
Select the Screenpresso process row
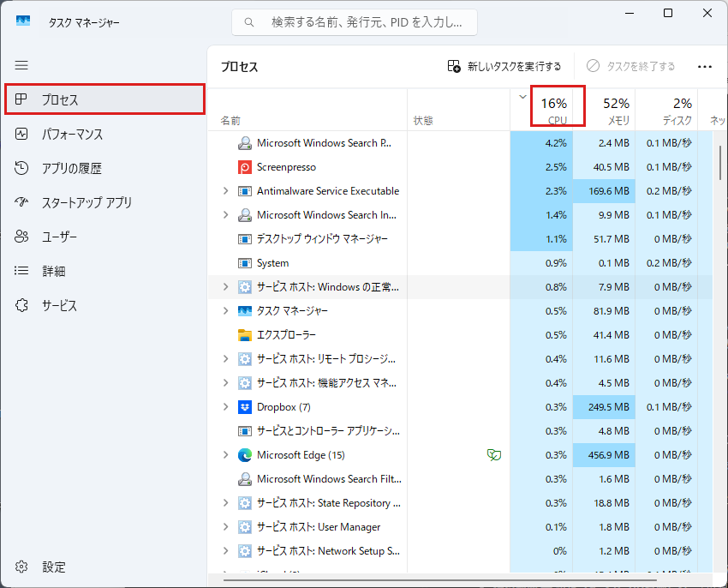click(460, 167)
